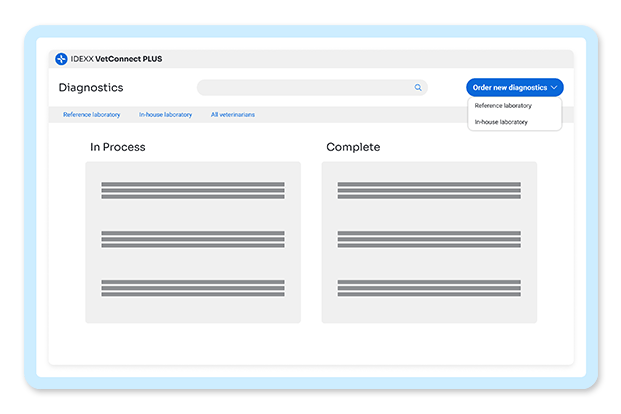Open the In Process results card
Image resolution: width=621 pixels, height=414 pixels.
pyautogui.click(x=193, y=242)
